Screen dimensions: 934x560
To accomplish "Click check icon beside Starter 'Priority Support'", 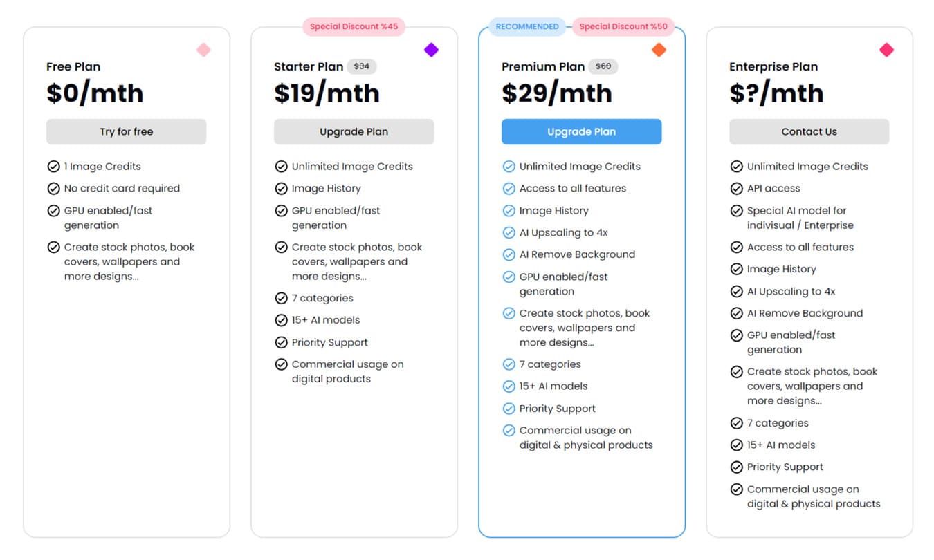I will (x=281, y=343).
